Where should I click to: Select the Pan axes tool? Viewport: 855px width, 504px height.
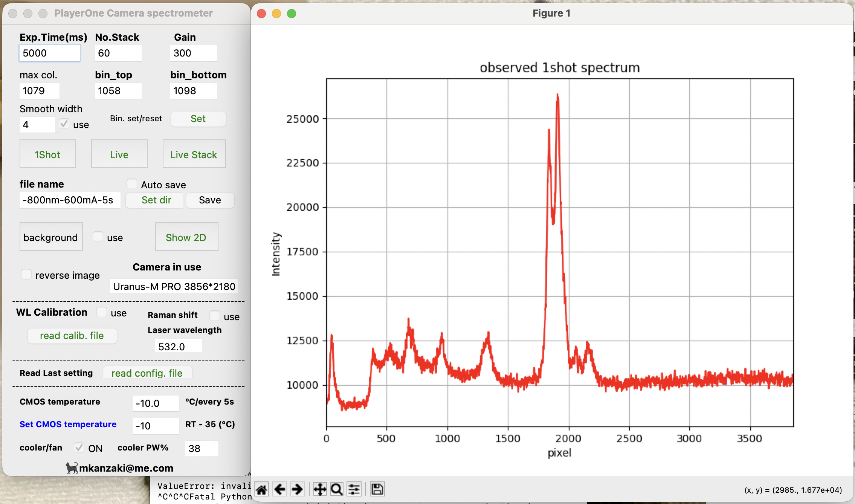pyautogui.click(x=320, y=489)
